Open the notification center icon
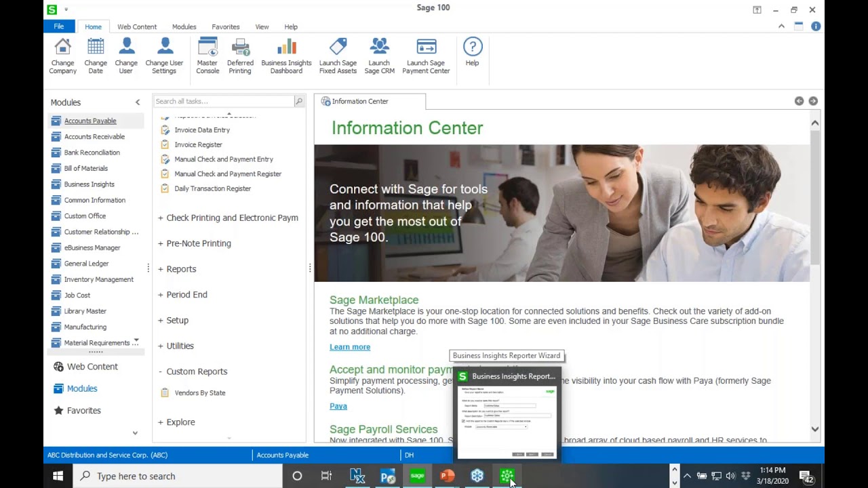 [806, 476]
